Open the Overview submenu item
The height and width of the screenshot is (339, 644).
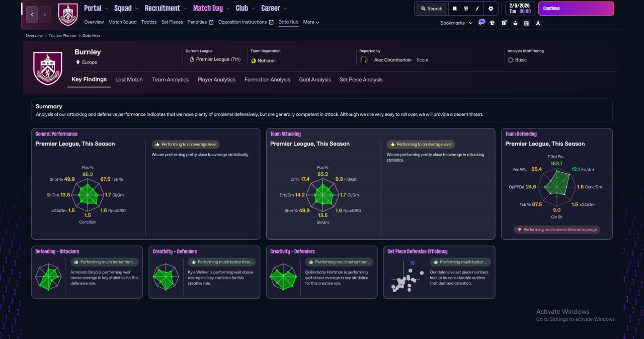pos(94,22)
